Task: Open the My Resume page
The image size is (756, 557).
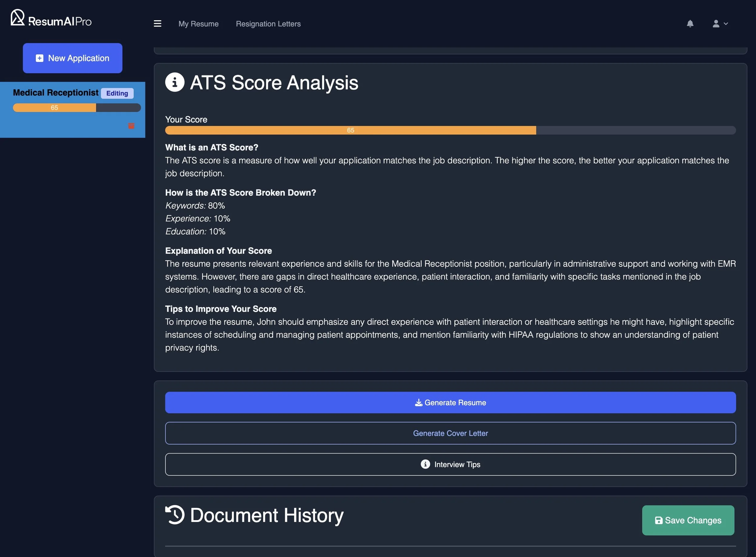Action: click(198, 24)
